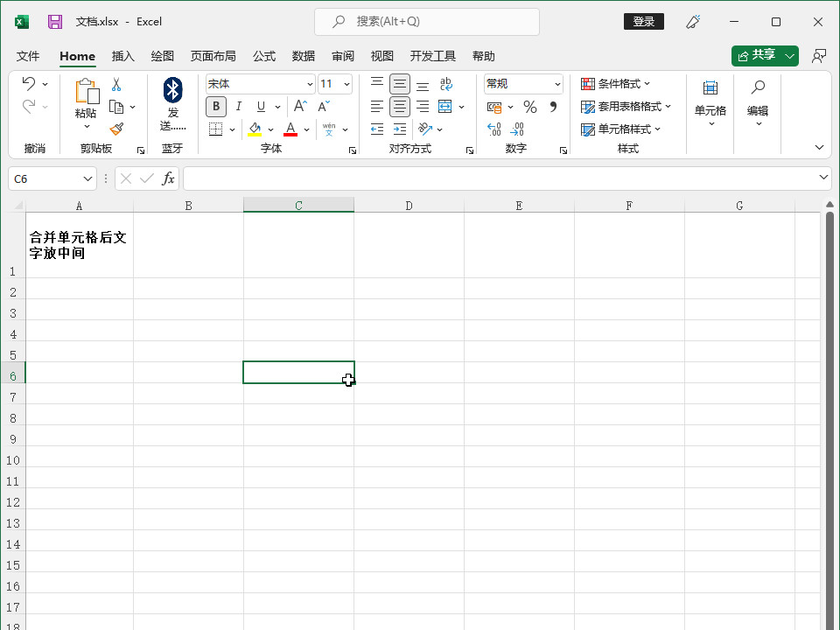Open the 单元格样式 dropdown
The image size is (840, 630).
(x=621, y=129)
